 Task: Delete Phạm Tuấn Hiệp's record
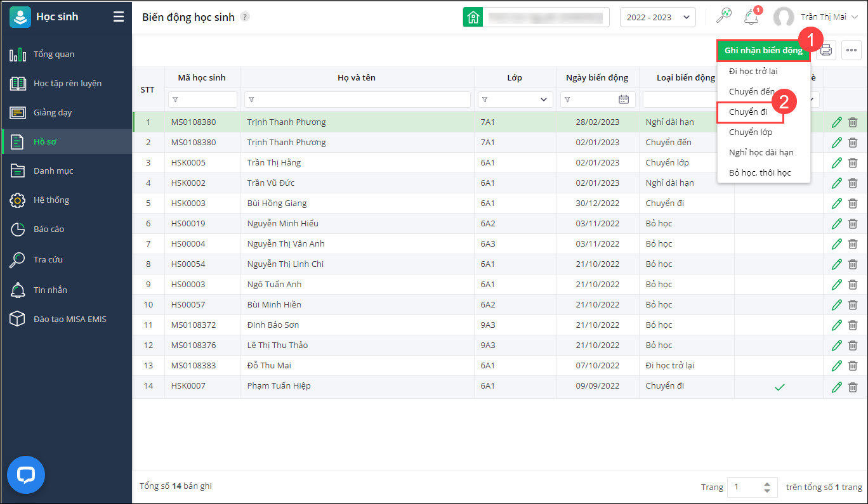tap(853, 386)
